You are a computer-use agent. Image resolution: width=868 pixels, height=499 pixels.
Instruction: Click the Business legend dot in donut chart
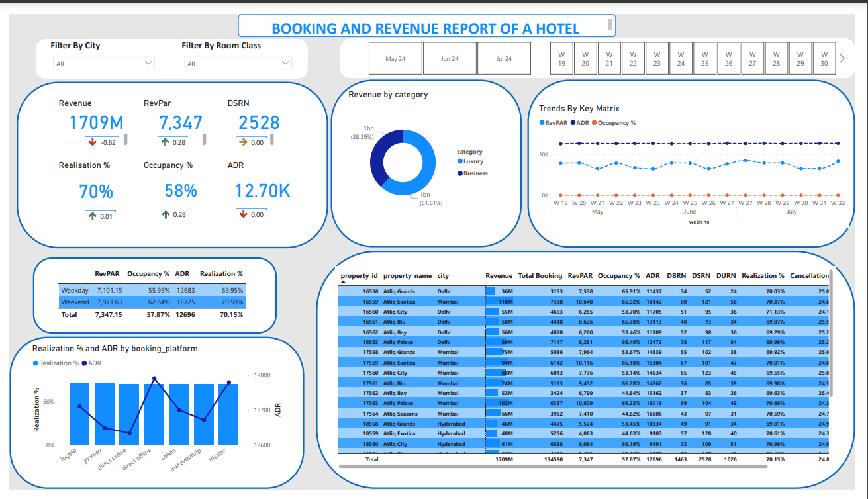(x=459, y=173)
